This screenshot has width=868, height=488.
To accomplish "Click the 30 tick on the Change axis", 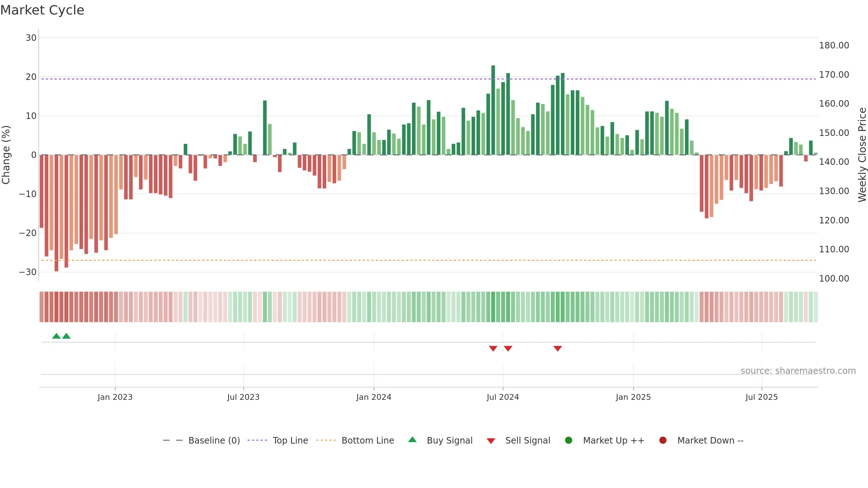I will click(x=31, y=38).
